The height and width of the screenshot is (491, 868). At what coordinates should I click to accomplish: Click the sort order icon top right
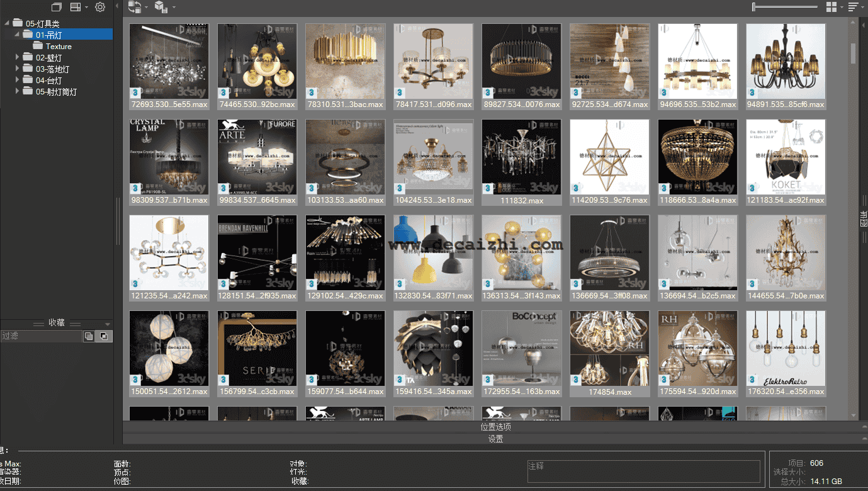(x=854, y=7)
